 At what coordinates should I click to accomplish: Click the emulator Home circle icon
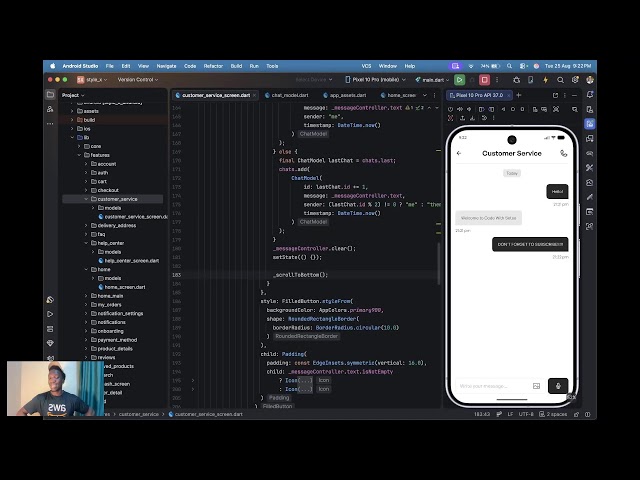click(x=513, y=109)
